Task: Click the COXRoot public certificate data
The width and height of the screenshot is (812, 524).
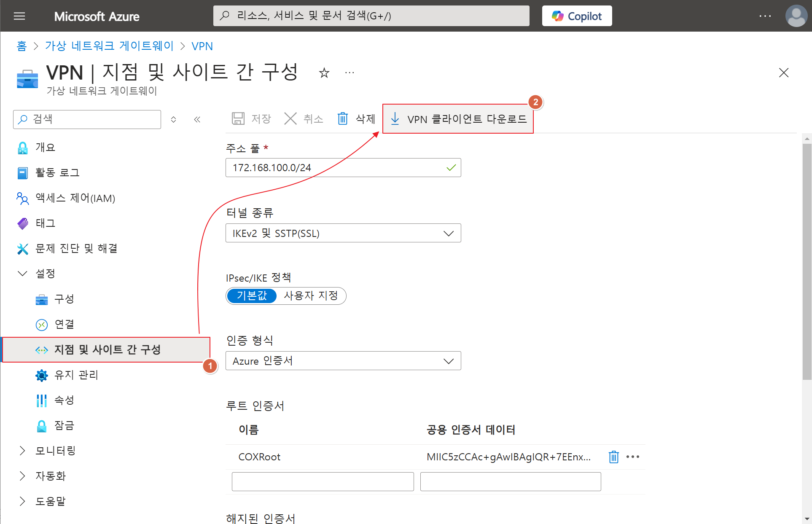Action: pyautogui.click(x=508, y=457)
